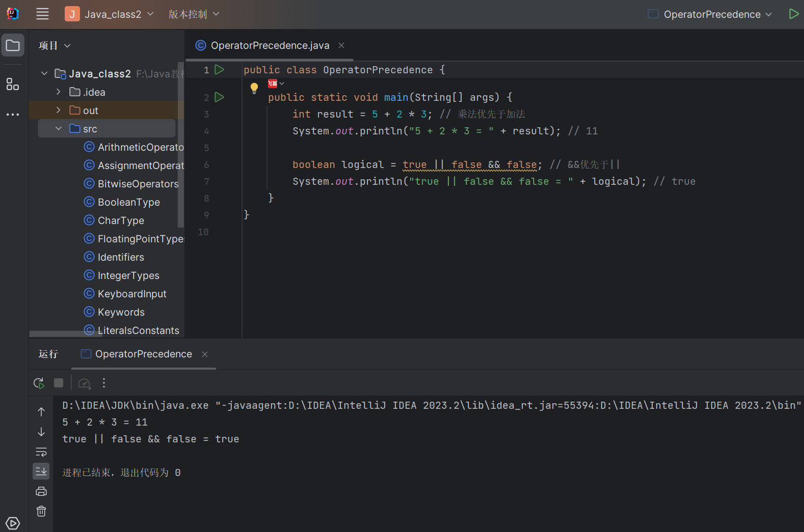Select the src folder row
The height and width of the screenshot is (532, 804).
click(x=106, y=129)
